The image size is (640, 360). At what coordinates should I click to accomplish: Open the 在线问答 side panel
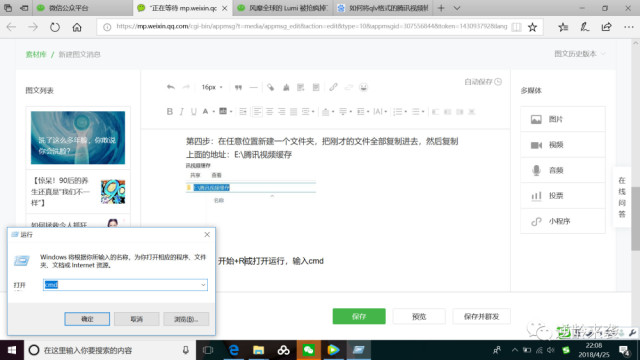click(x=622, y=197)
